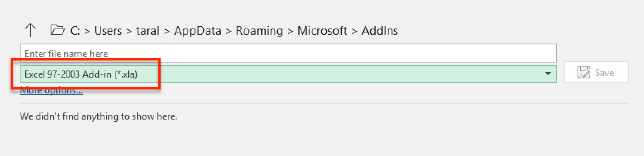Open the Microsoft folder in the breadcrumb
This screenshot has height=156, width=644.
[322, 30]
